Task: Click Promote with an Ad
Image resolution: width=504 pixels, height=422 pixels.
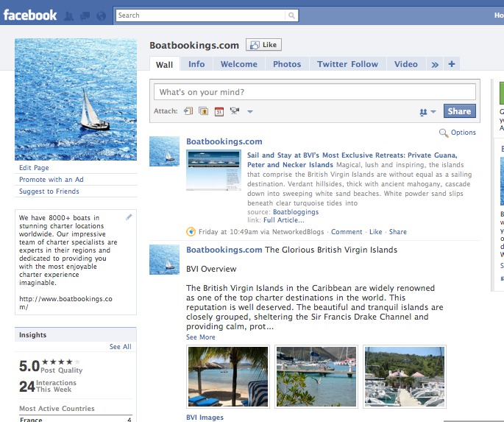Action: (x=52, y=180)
